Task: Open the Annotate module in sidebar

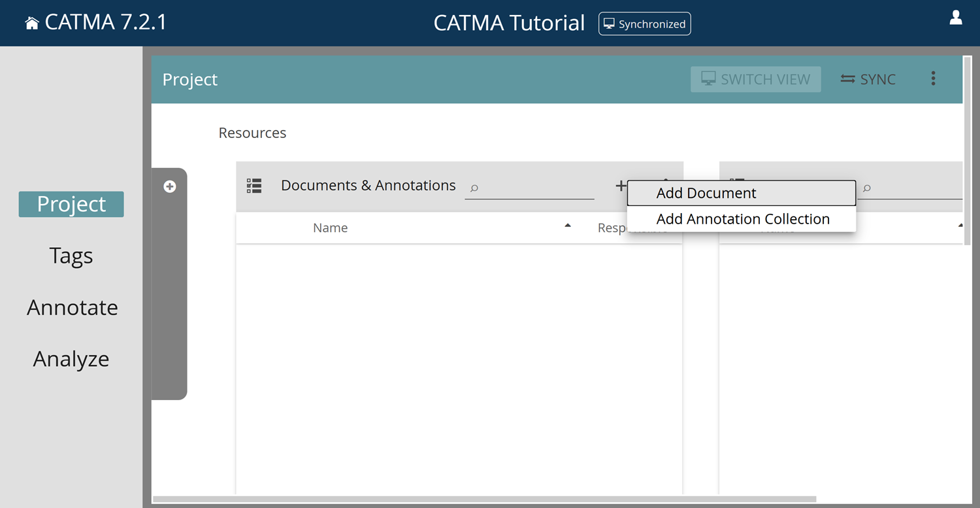Action: [73, 307]
